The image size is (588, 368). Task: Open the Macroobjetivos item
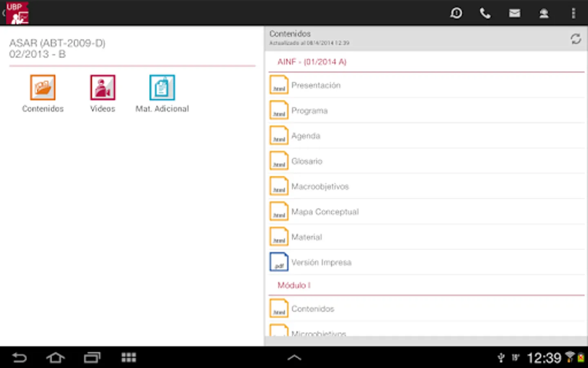(427, 186)
